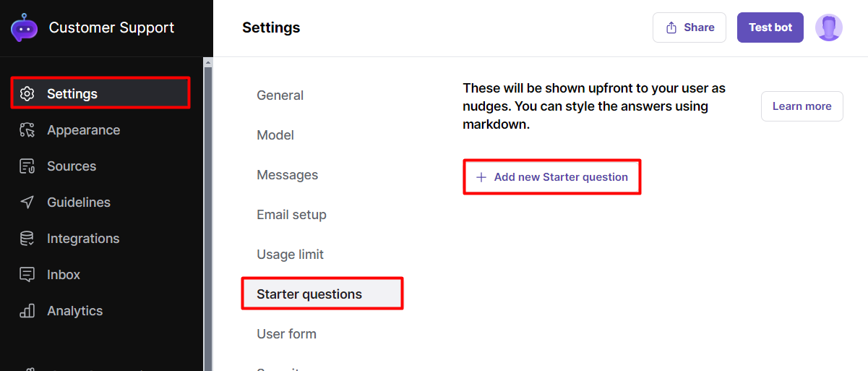Open the Usage limit tab
This screenshot has width=868, height=371.
[290, 255]
